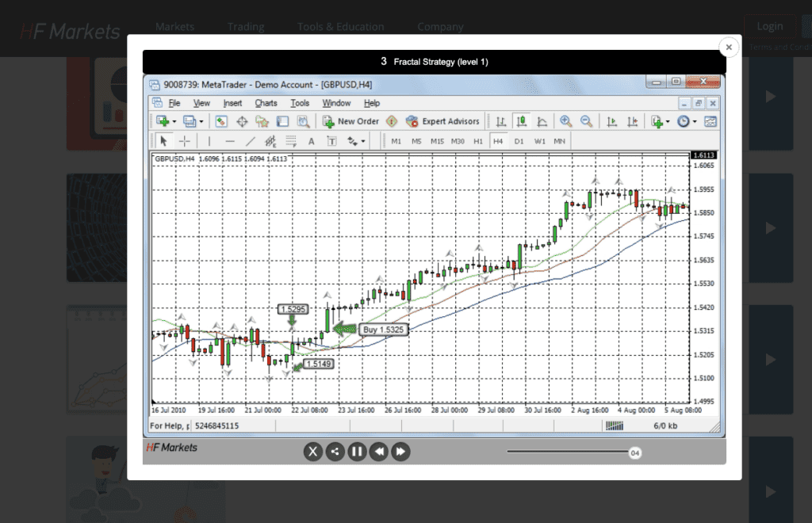Select the Equidistant Channel tool

270,141
